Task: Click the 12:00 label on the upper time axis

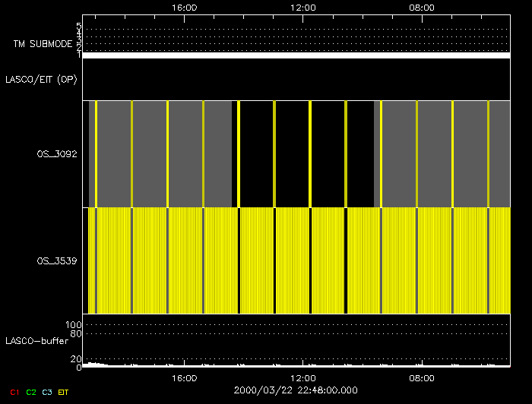Action: [303, 8]
